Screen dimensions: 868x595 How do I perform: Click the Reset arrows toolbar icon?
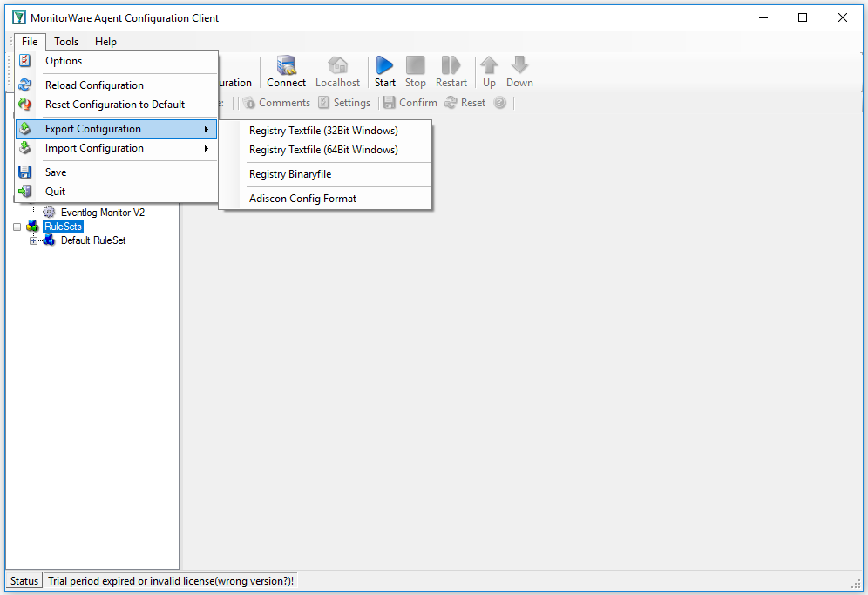[451, 103]
